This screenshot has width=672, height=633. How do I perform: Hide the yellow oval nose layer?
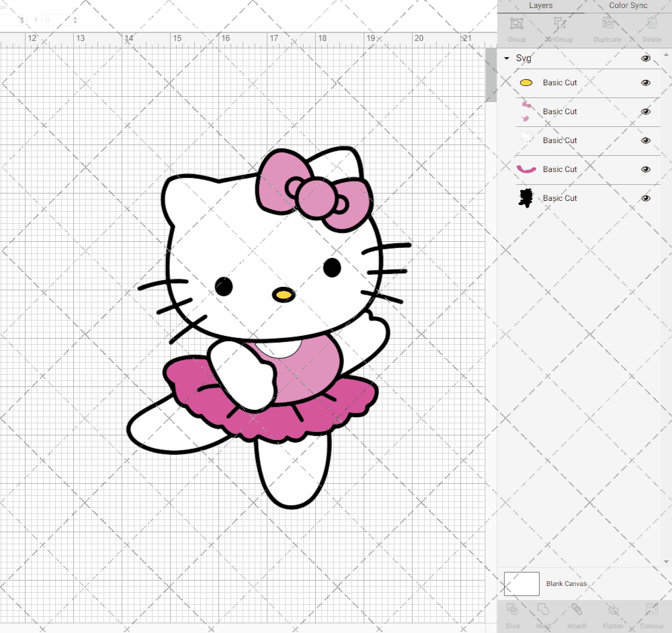pos(645,83)
